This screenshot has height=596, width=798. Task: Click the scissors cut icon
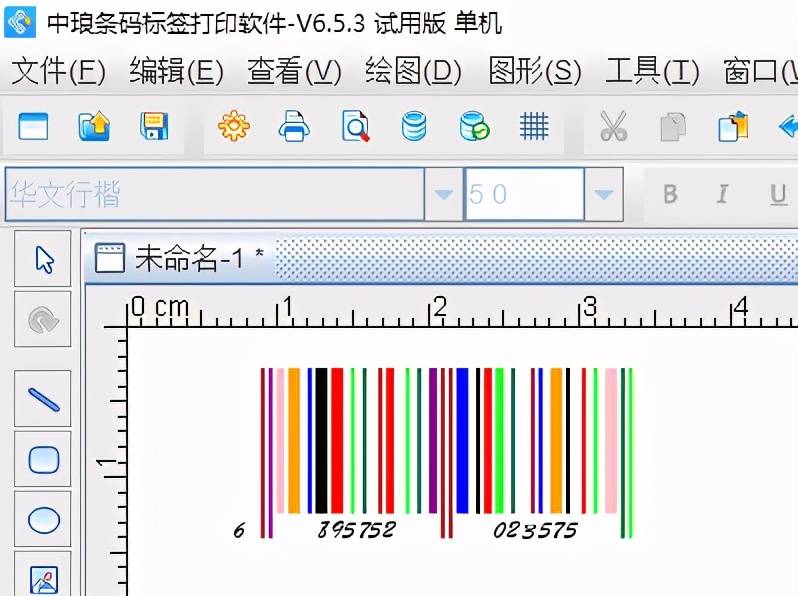coord(614,126)
